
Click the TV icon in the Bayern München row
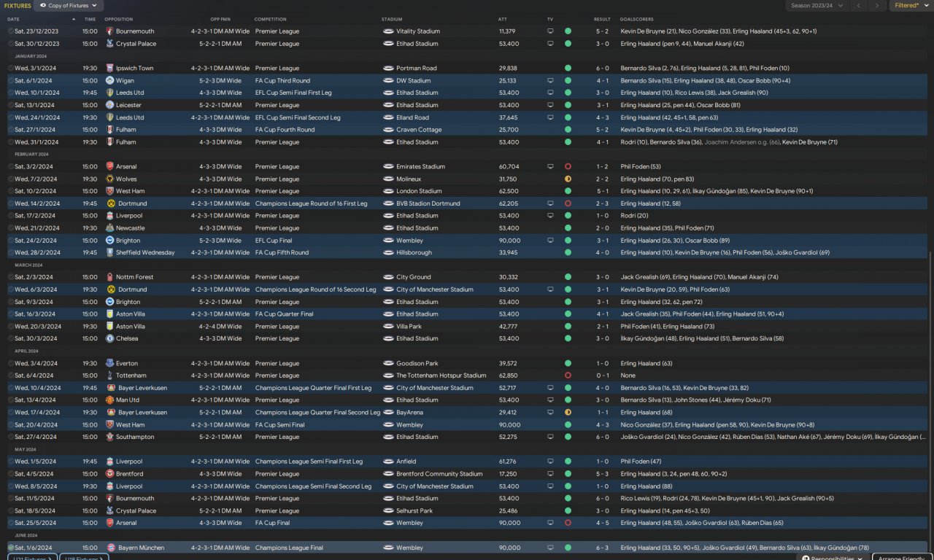point(550,548)
